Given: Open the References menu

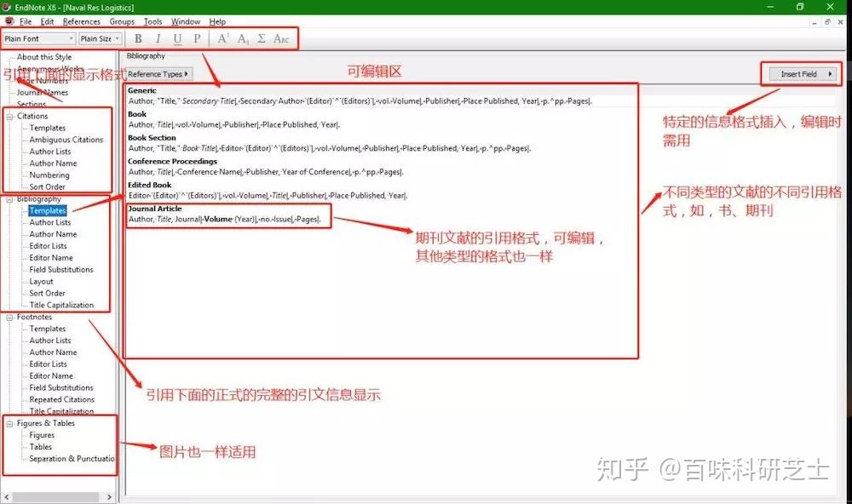Looking at the screenshot, I should pyautogui.click(x=81, y=21).
